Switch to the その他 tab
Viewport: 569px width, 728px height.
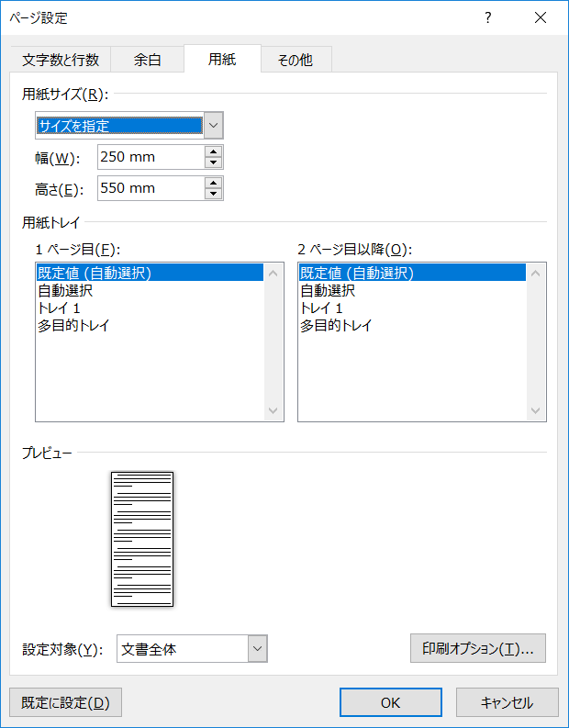[295, 60]
